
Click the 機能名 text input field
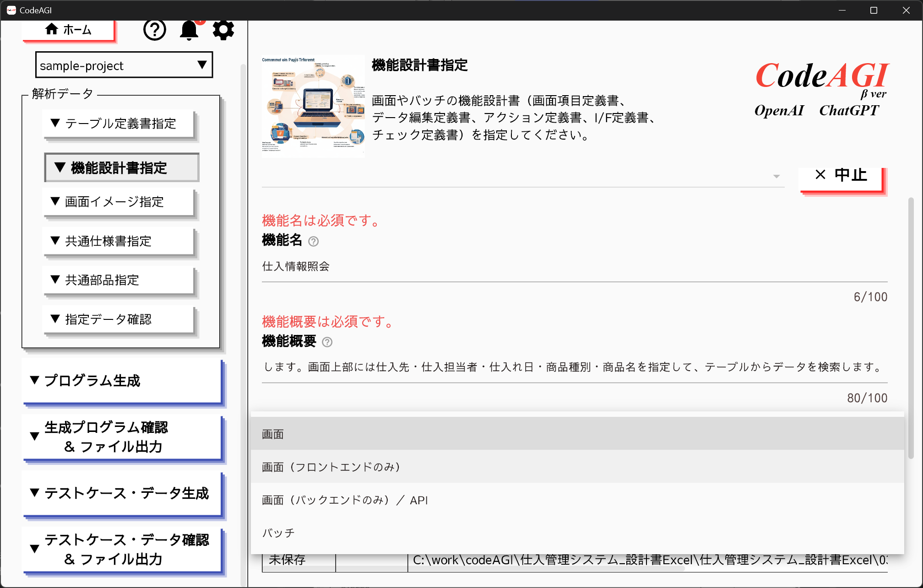574,267
